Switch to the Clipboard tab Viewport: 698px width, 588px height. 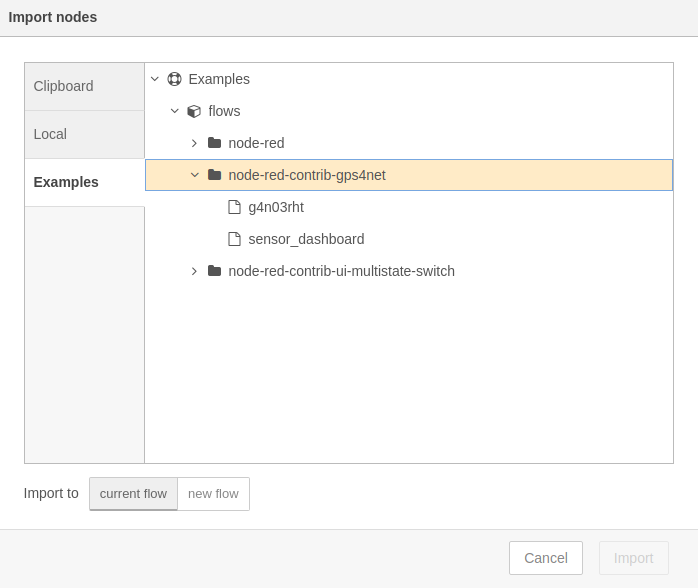[85, 86]
